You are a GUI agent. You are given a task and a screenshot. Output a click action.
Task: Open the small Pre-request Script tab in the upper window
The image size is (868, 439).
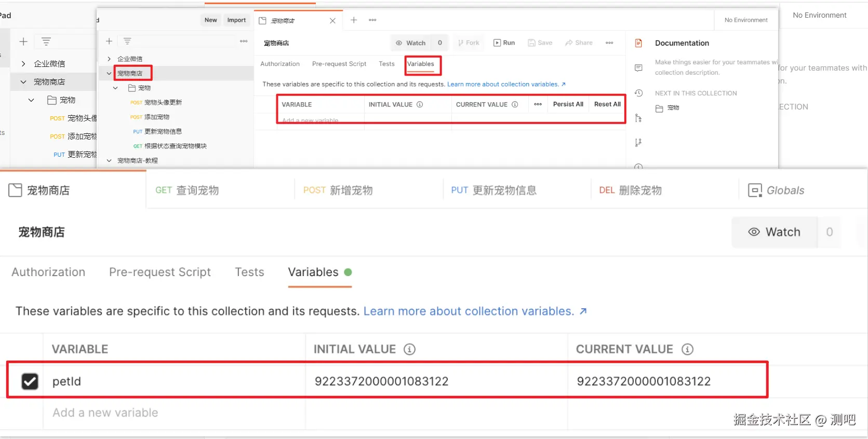(339, 64)
